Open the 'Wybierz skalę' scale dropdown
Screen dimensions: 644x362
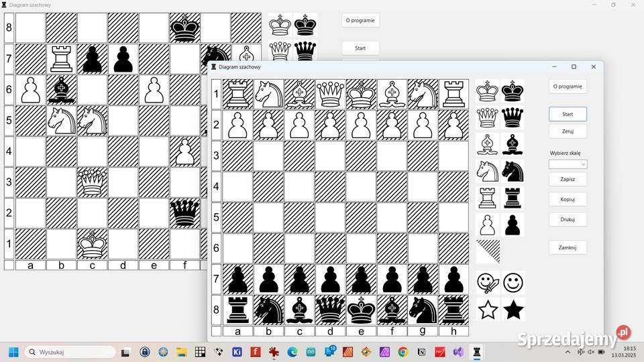click(x=568, y=164)
